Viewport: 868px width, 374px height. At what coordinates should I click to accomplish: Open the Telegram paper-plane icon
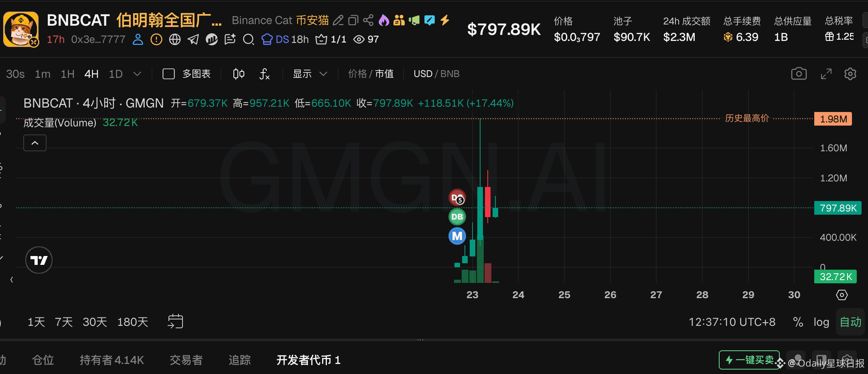point(193,39)
